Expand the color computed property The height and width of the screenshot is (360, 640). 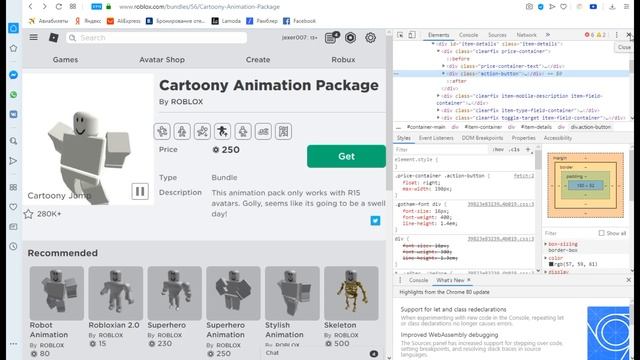(x=546, y=258)
